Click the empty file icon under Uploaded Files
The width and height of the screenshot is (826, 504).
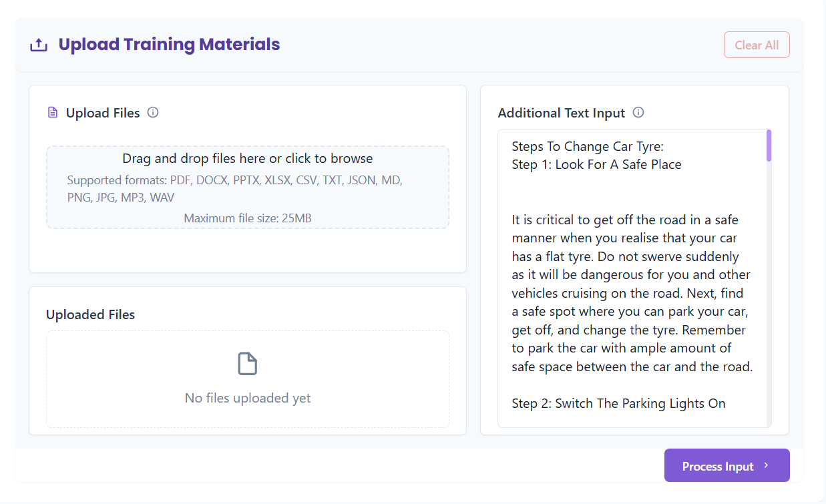pyautogui.click(x=248, y=364)
